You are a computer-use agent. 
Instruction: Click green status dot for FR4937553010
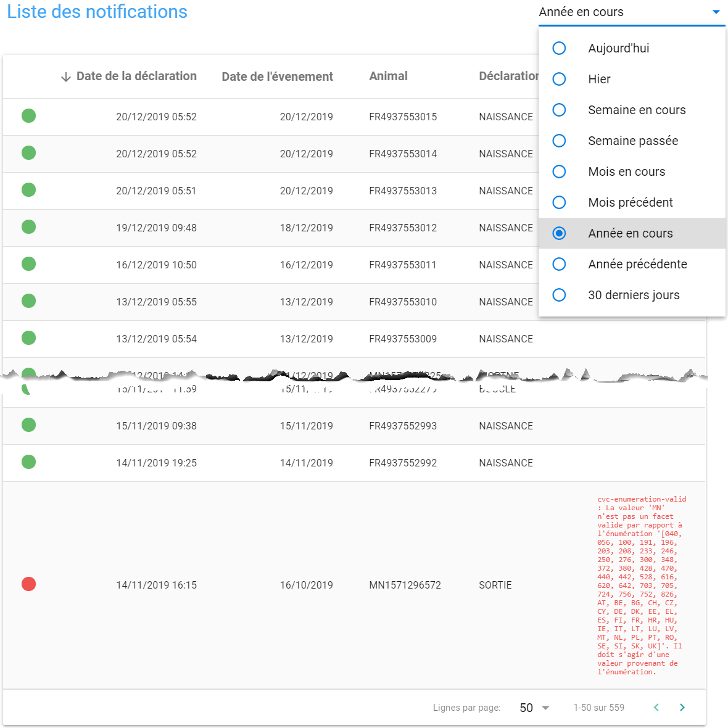pos(29,301)
